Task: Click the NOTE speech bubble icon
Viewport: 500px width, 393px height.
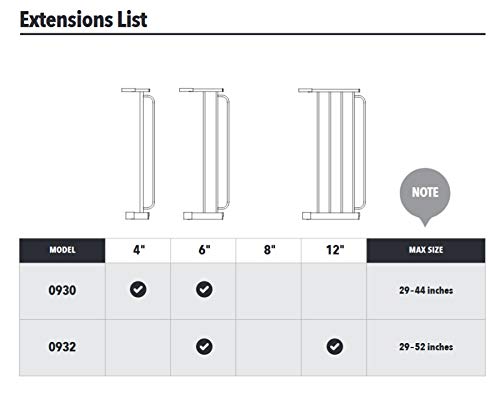Action: tap(425, 197)
